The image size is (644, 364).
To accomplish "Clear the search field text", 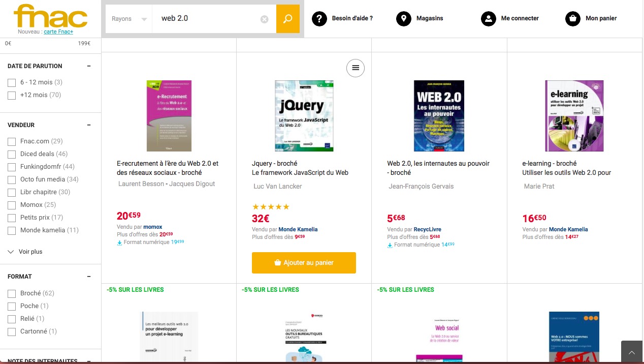I will [264, 19].
